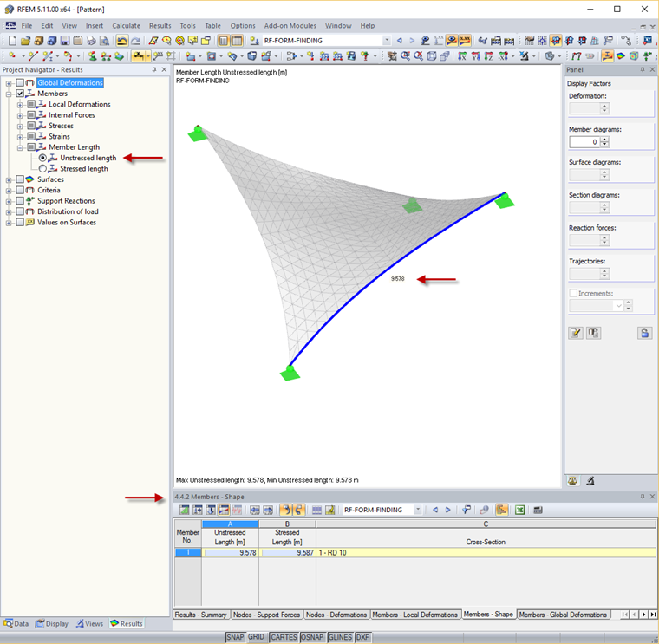Image resolution: width=659 pixels, height=644 pixels.
Task: Click the member results I-beam icon at toolbar right
Action: [607, 55]
